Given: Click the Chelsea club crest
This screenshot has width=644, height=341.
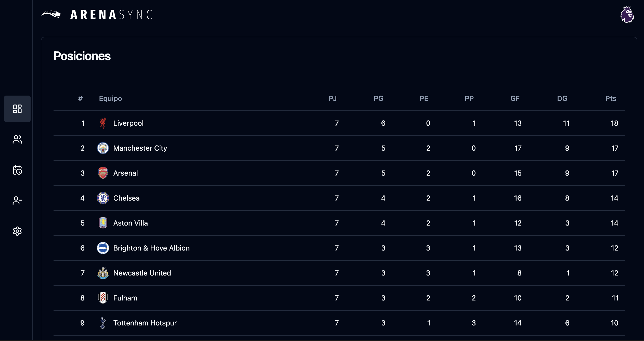Looking at the screenshot, I should click(103, 198).
